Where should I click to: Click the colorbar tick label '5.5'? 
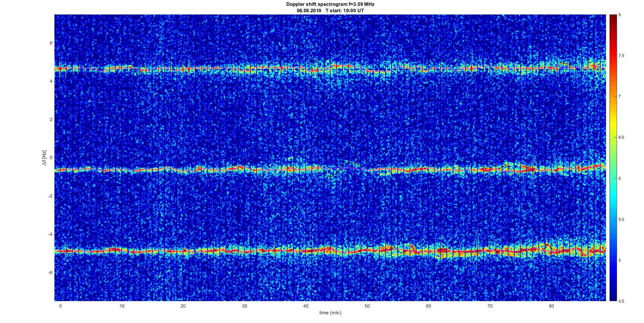pyautogui.click(x=621, y=220)
